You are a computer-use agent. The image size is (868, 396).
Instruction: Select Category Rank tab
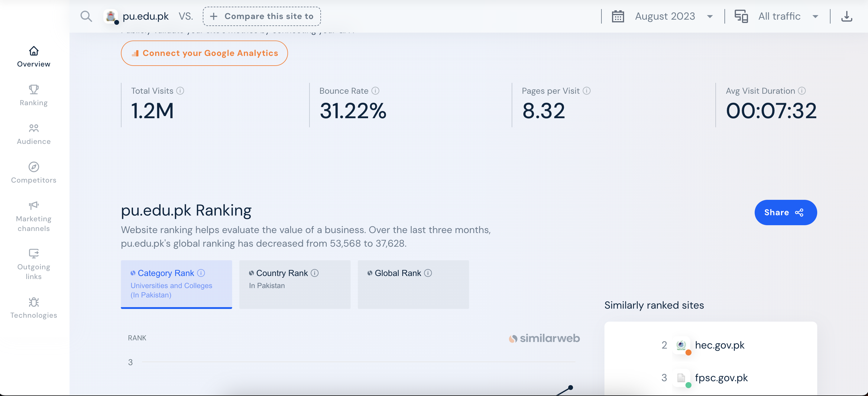(176, 284)
